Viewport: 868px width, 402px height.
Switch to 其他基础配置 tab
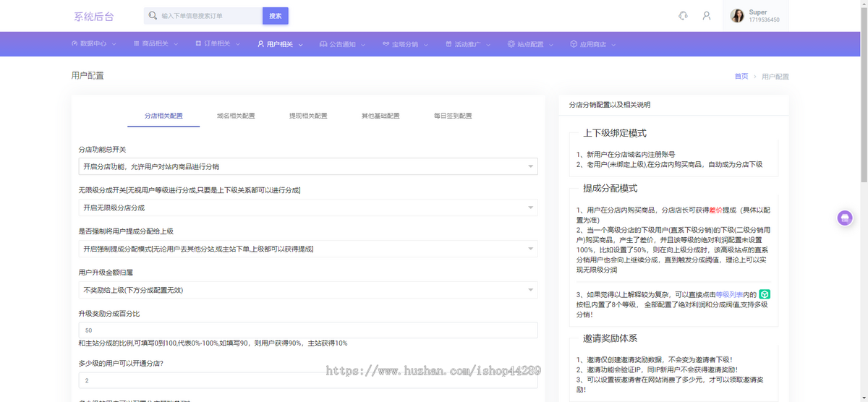coord(380,116)
